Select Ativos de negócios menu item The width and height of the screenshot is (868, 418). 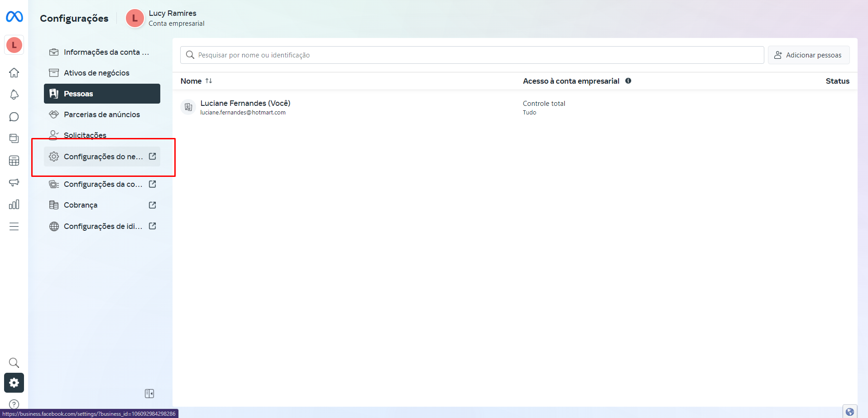tap(96, 73)
